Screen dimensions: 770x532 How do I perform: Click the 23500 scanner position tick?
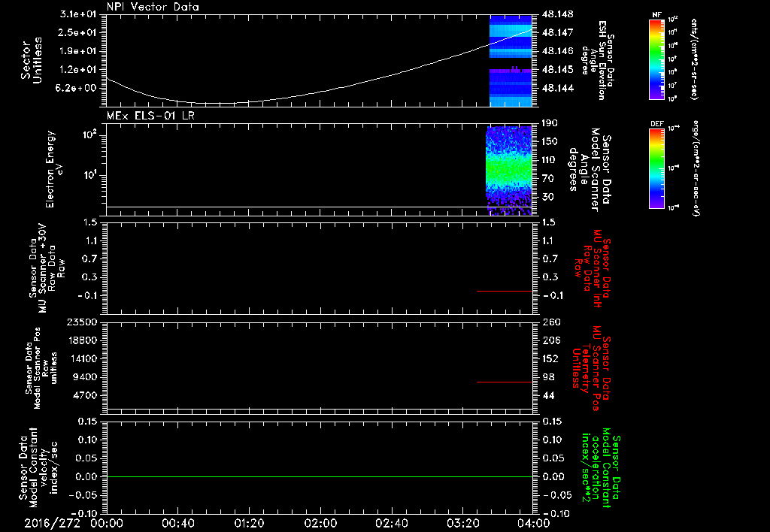click(83, 322)
